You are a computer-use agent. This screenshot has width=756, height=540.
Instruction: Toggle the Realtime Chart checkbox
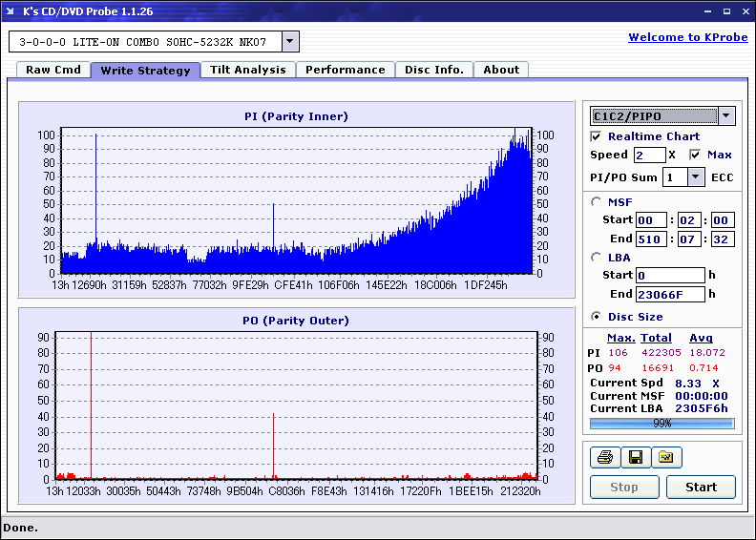point(596,136)
